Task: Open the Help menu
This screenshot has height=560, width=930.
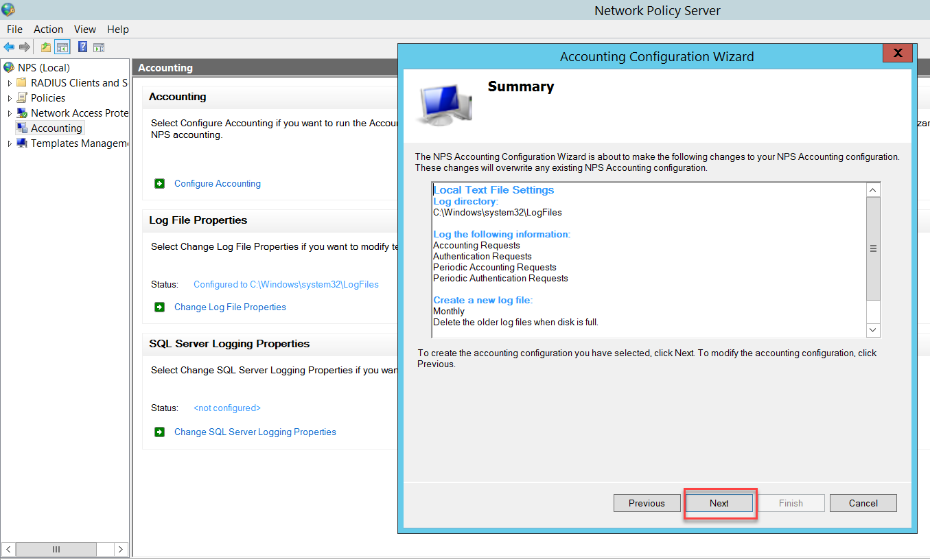Action: (x=118, y=29)
